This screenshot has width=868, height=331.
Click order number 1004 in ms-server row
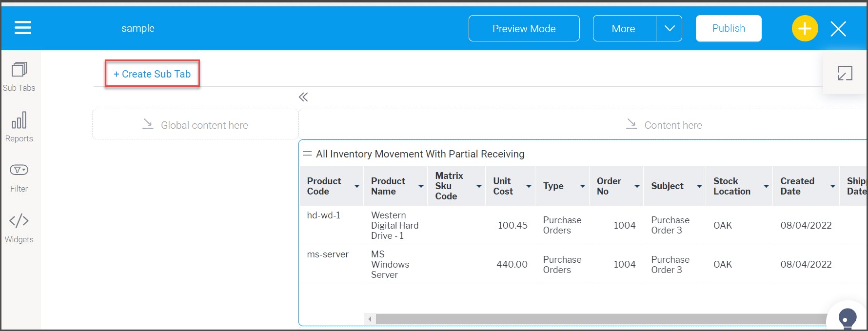tap(625, 264)
